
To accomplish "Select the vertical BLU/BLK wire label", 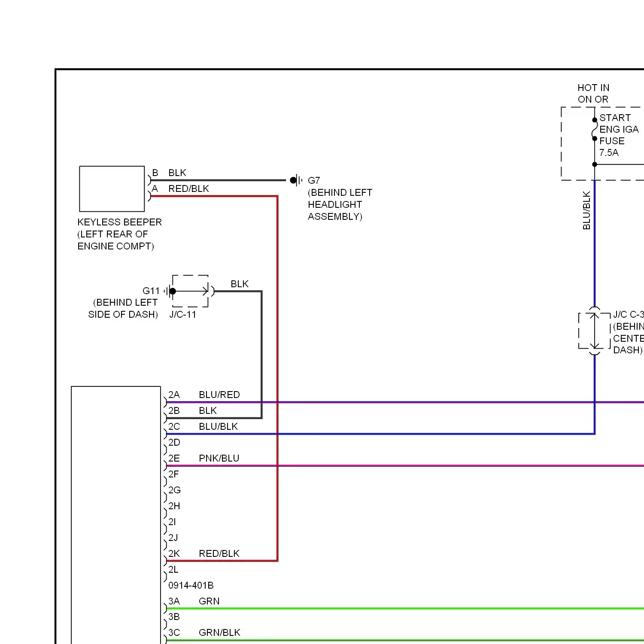I will point(586,210).
